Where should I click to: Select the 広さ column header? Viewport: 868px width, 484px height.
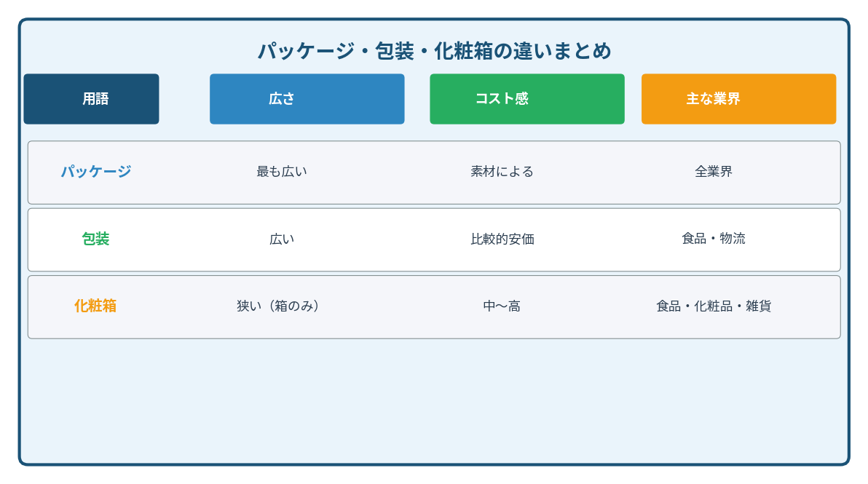[x=307, y=99]
